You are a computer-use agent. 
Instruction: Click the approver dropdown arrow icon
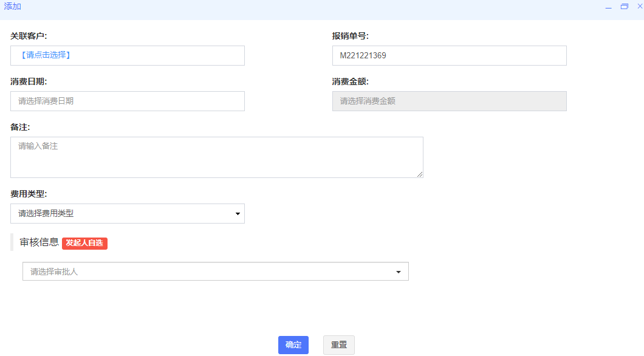pos(399,271)
